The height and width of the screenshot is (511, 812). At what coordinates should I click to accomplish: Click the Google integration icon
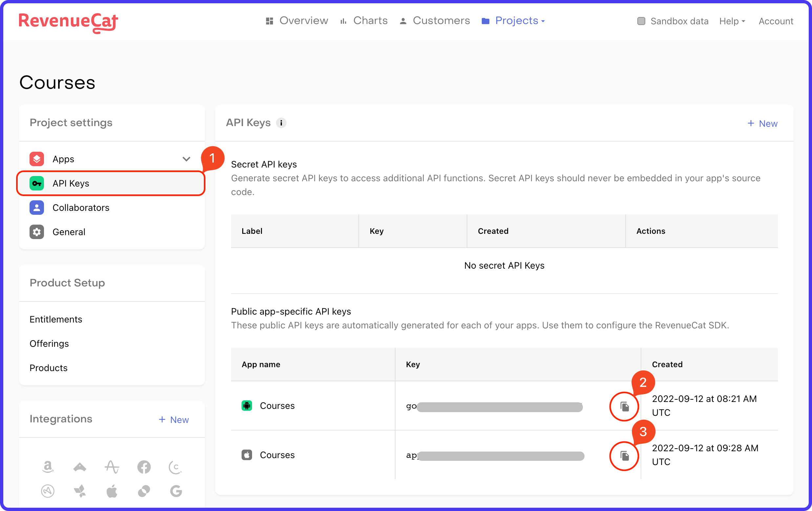(176, 491)
